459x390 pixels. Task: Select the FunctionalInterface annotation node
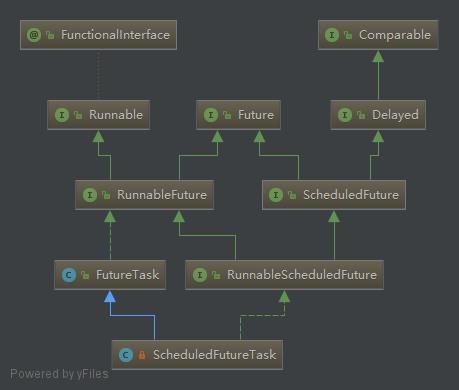click(x=98, y=35)
